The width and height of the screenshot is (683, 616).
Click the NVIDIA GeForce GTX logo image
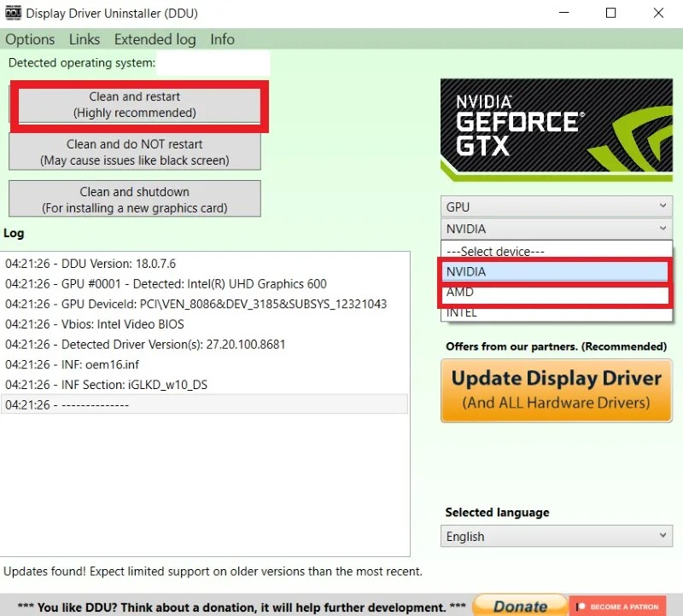coord(557,130)
